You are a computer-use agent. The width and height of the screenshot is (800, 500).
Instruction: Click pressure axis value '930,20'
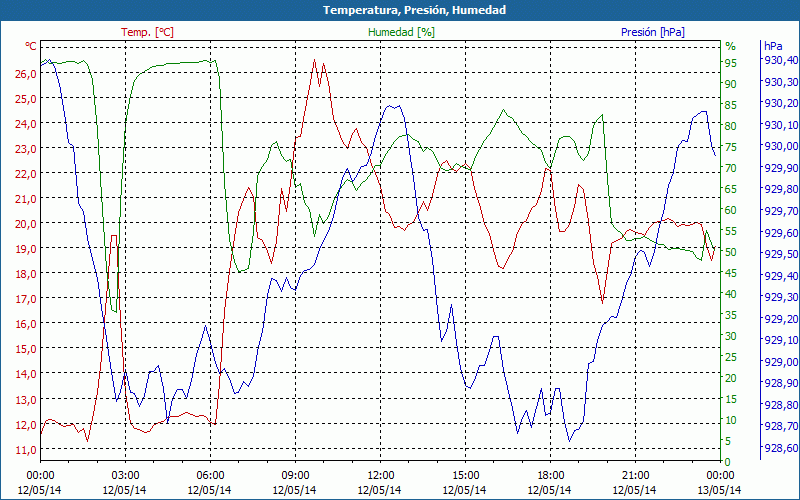coord(780,103)
